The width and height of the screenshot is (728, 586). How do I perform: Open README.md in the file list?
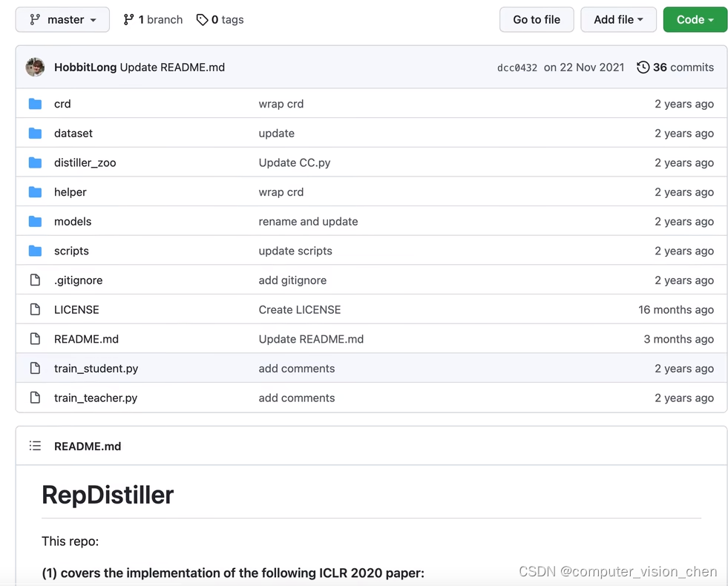[86, 339]
